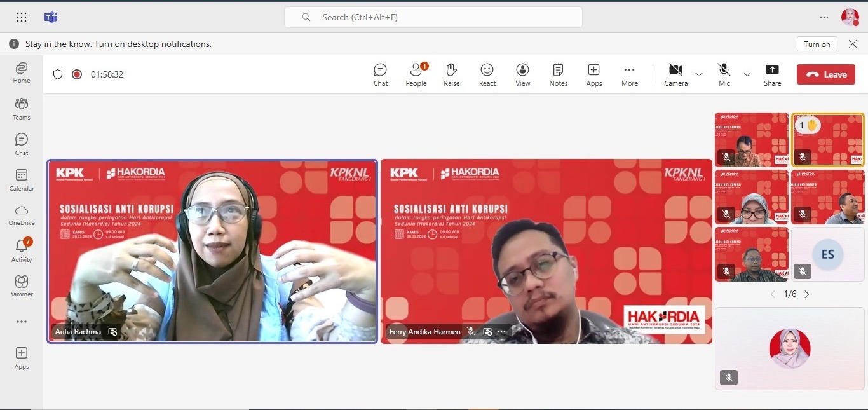This screenshot has width=868, height=410.
Task: Open the Share content tray
Action: 772,74
